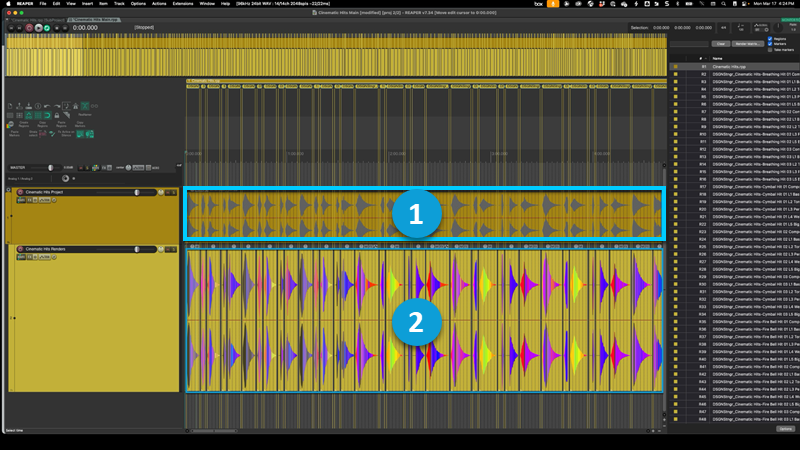800x450 pixels.
Task: Click the Clear button in region manager
Action: (x=719, y=44)
